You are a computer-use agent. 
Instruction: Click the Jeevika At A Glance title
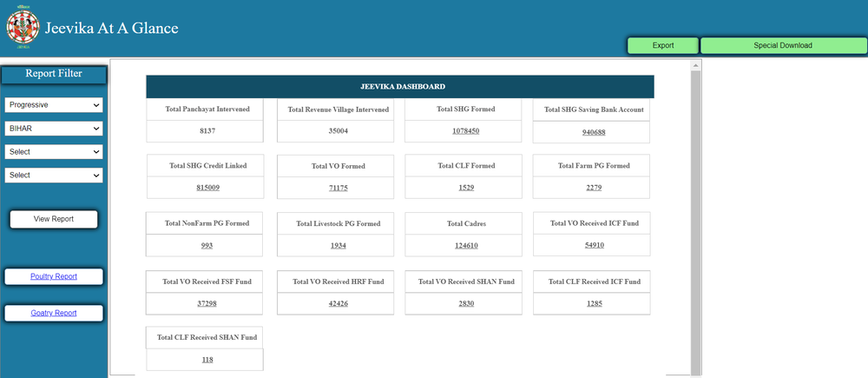point(111,28)
